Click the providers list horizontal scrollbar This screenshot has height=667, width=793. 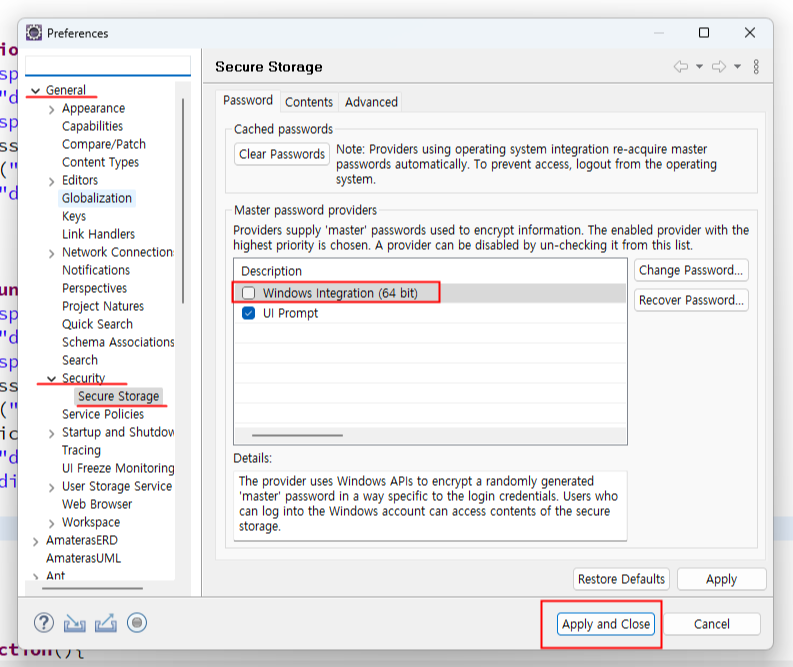297,435
